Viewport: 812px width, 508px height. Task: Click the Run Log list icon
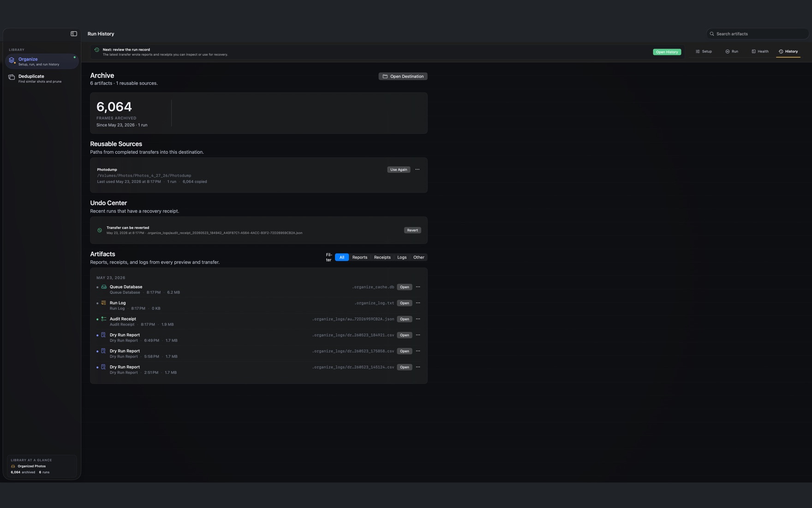pos(104,303)
